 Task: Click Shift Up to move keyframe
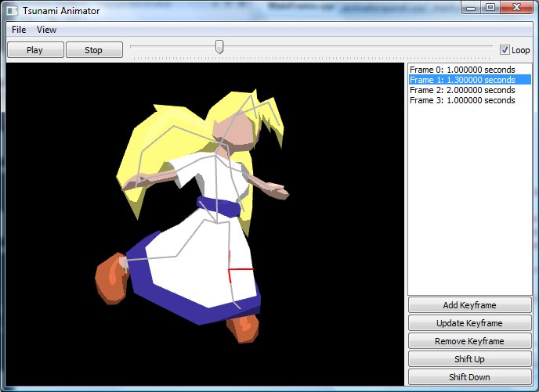point(469,359)
